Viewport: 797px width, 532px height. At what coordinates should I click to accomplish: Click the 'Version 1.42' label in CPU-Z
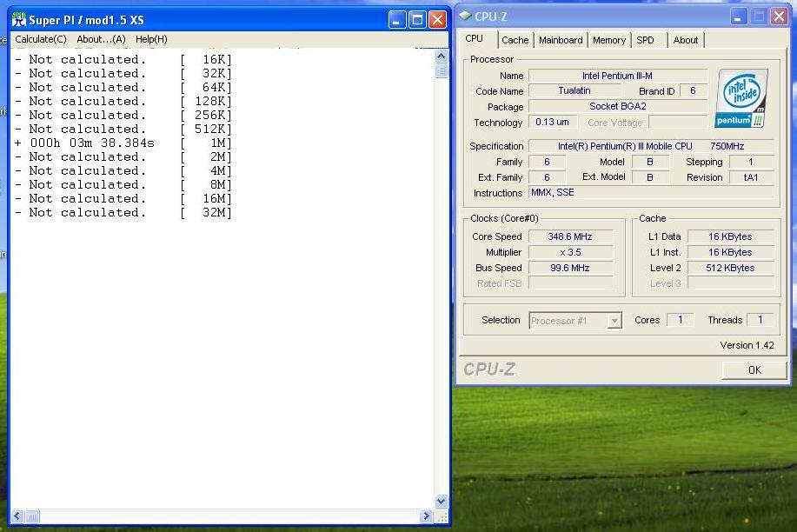coord(747,345)
